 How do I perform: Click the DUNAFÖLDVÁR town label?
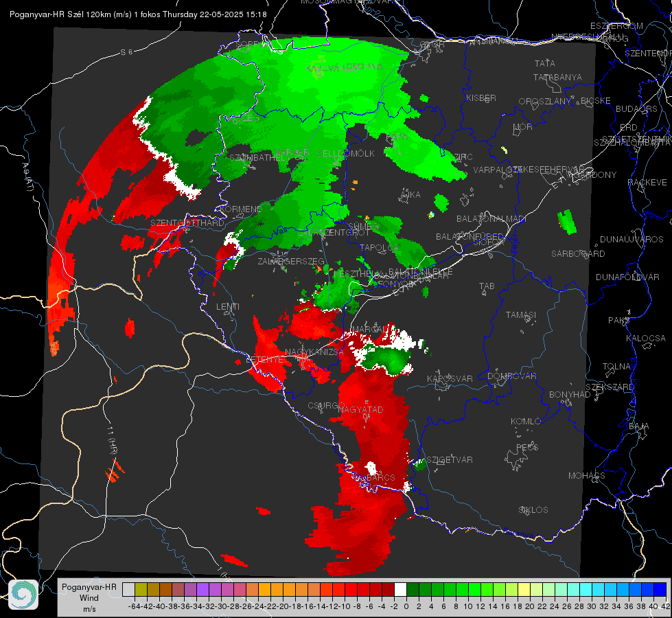click(x=627, y=277)
